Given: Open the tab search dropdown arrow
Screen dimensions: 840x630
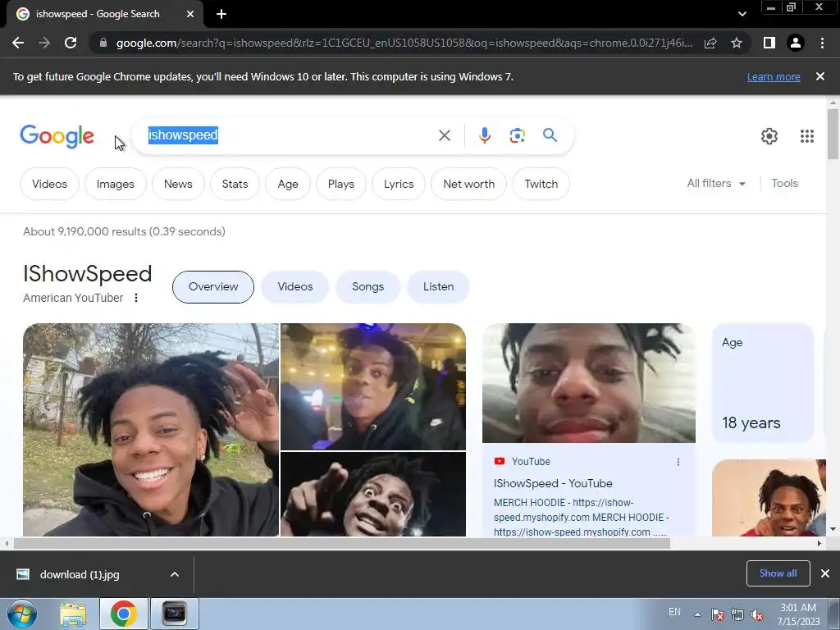Looking at the screenshot, I should coord(742,14).
